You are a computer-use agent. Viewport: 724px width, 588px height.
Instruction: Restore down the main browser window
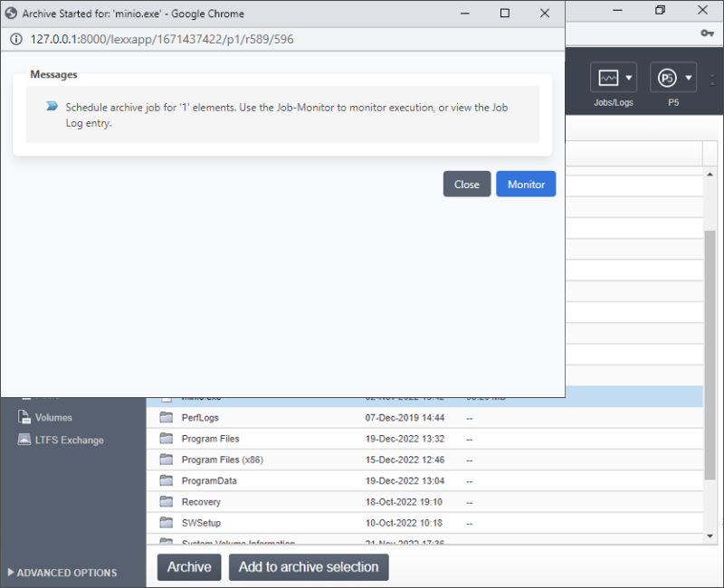point(661,10)
